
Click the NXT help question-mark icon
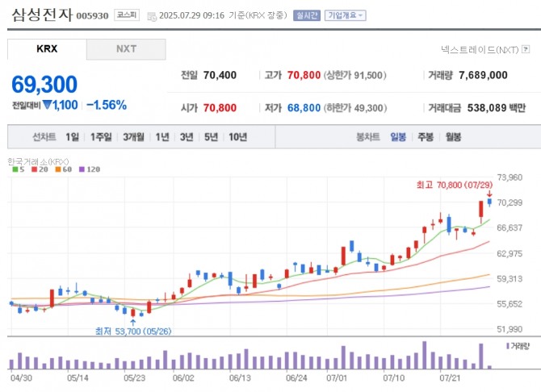coord(526,49)
